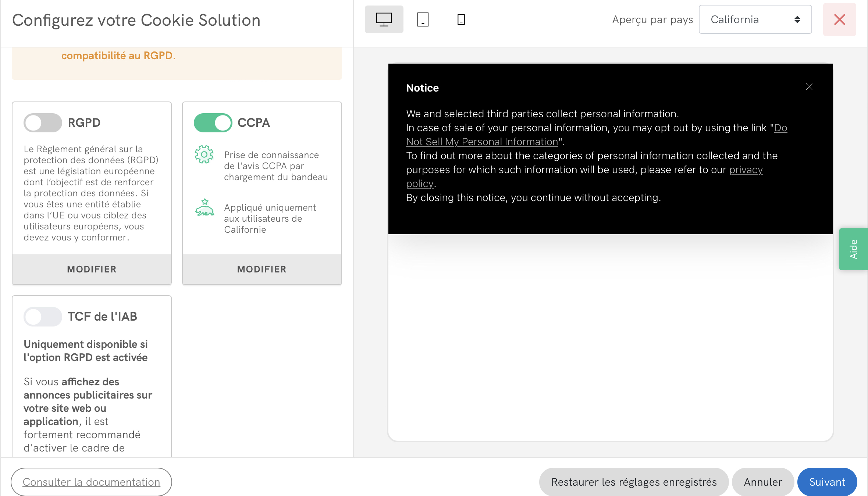Open the Aperçu par pays California dropdown

coord(755,19)
